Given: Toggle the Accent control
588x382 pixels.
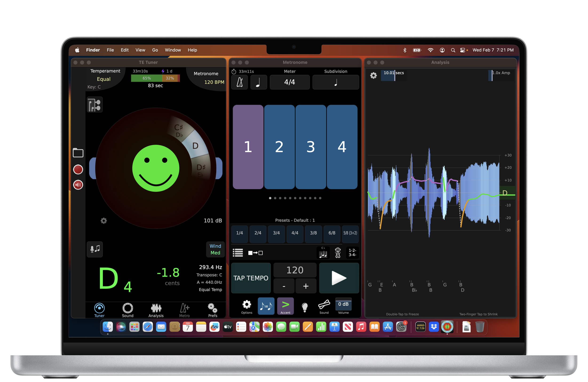Looking at the screenshot, I should [285, 306].
